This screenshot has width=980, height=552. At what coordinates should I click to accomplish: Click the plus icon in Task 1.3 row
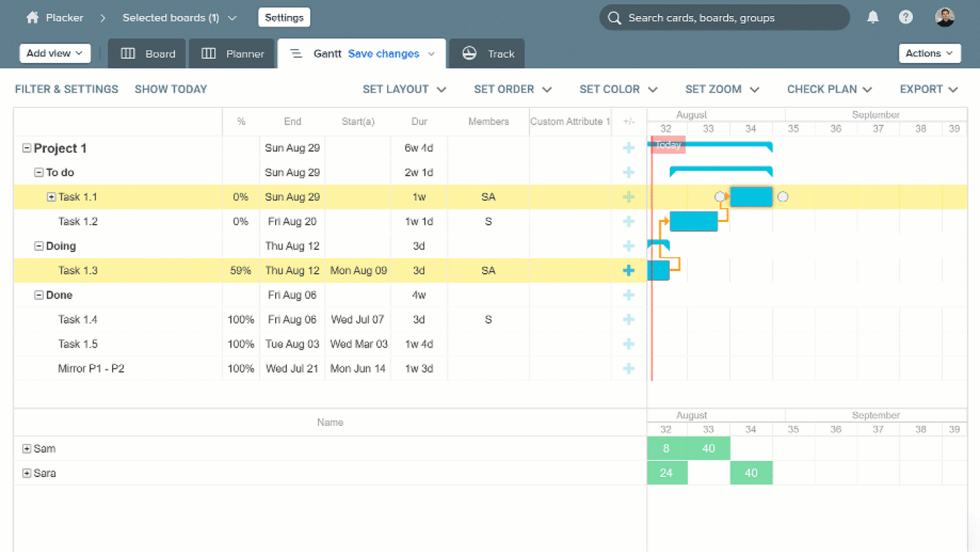(x=629, y=270)
